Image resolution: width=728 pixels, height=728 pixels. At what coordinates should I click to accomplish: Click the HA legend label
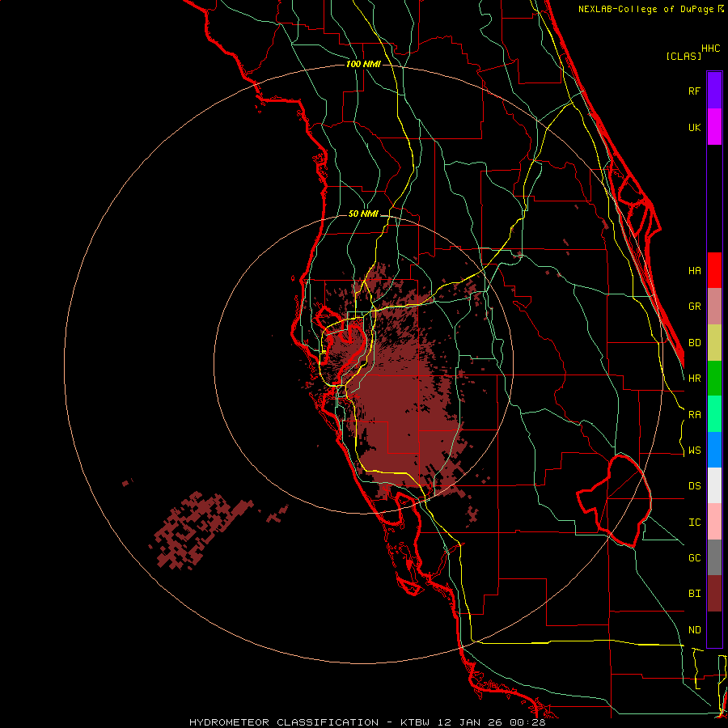695,271
